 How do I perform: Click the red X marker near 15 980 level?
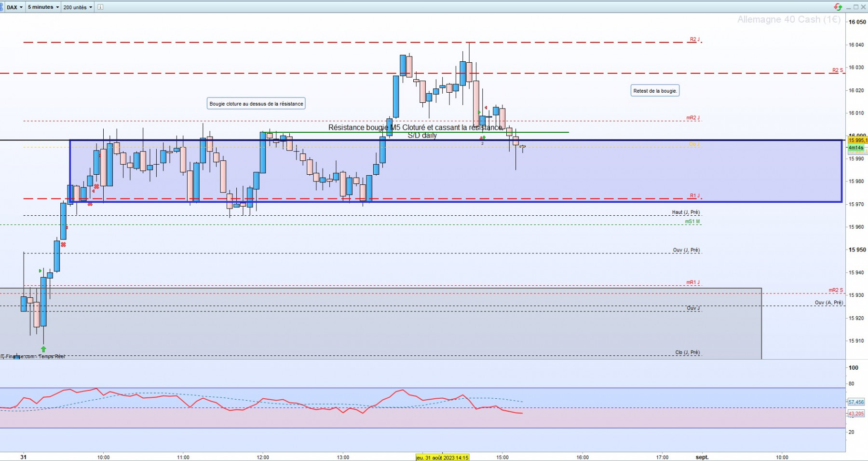coord(96,186)
